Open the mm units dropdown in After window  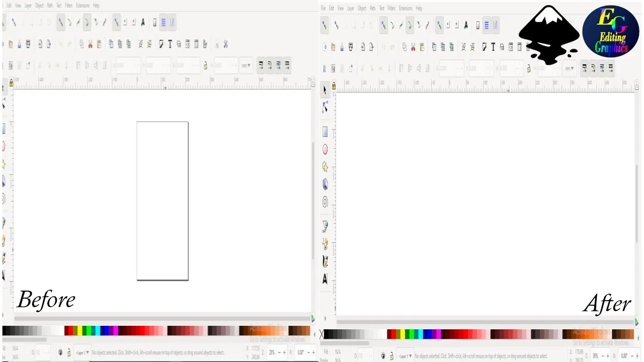pyautogui.click(x=570, y=68)
